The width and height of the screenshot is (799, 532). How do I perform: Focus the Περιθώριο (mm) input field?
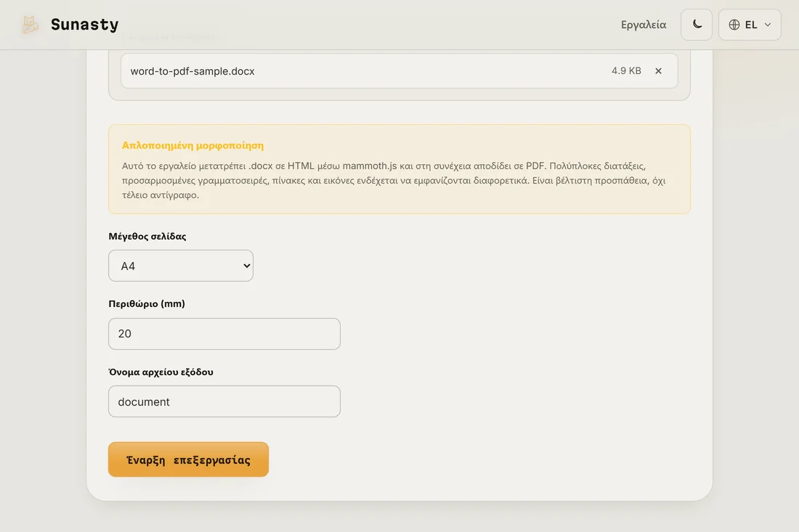coord(224,334)
